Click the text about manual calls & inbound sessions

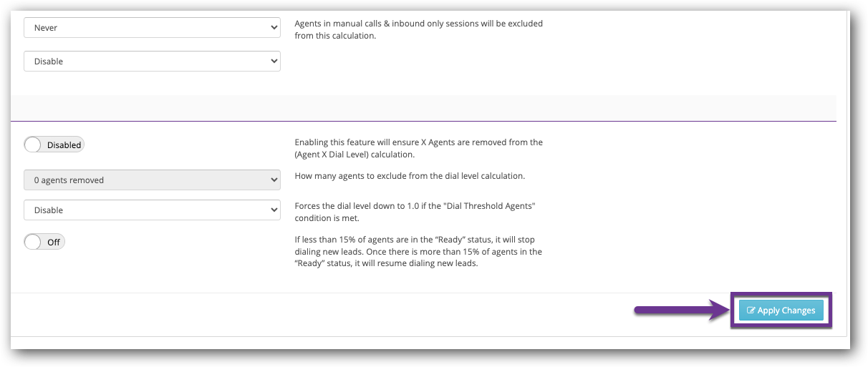pos(418,29)
